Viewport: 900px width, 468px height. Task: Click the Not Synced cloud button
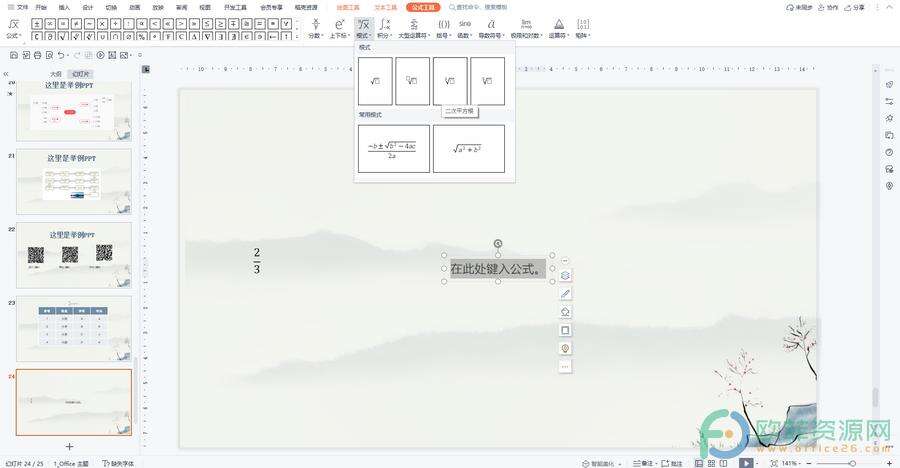[x=799, y=7]
